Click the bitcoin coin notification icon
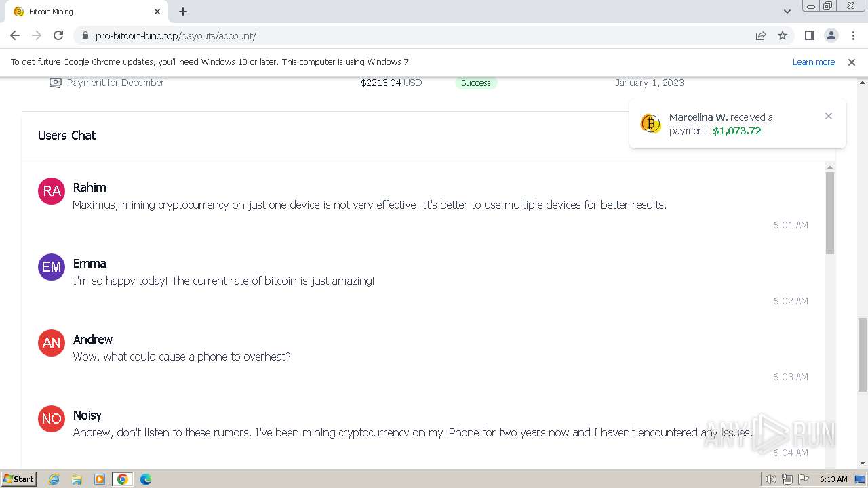868x488 pixels. click(x=650, y=123)
